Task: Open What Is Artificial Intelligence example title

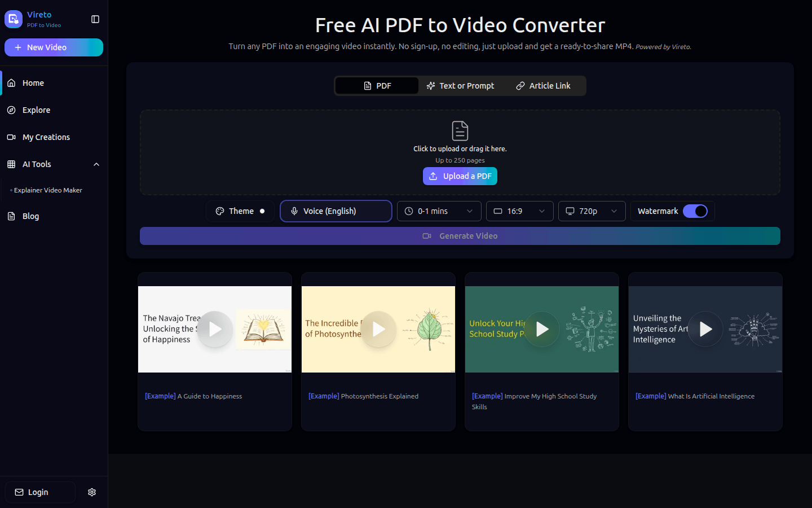Action: [x=695, y=396]
